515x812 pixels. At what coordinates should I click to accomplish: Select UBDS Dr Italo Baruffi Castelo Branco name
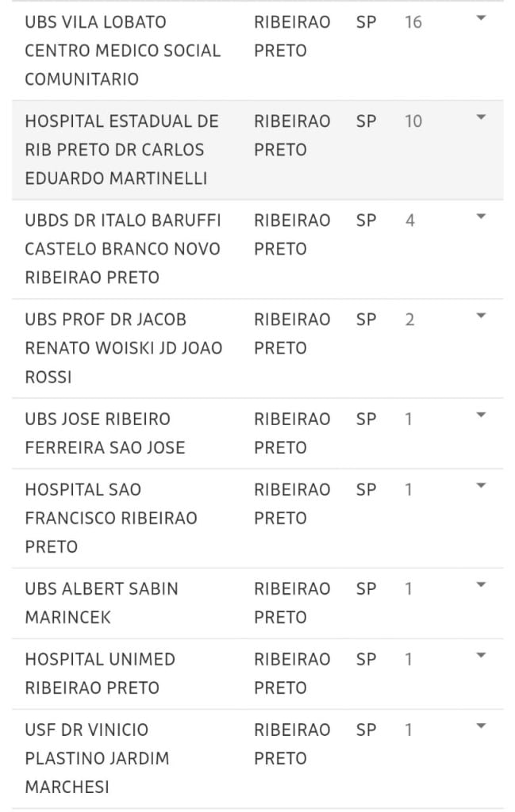(123, 248)
